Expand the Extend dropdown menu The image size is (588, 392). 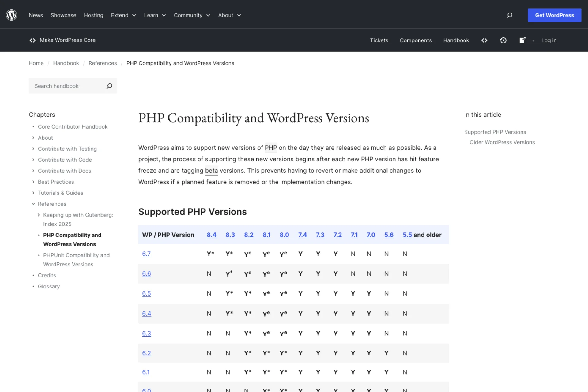(123, 15)
